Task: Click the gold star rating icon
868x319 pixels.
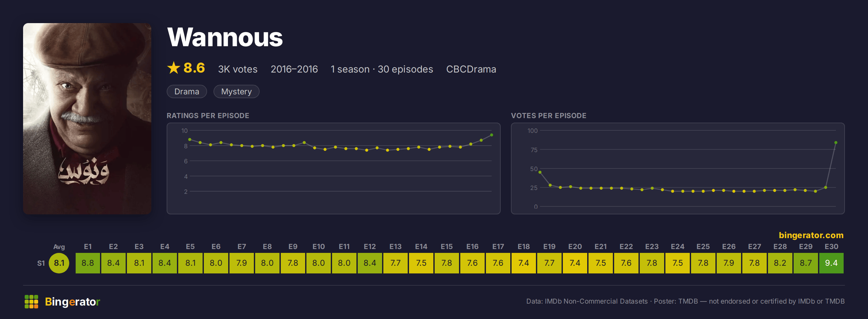Action: 174,68
